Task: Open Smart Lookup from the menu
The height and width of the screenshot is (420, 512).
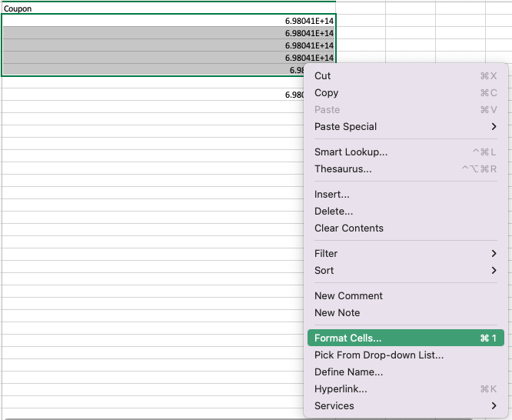Action: click(x=351, y=152)
